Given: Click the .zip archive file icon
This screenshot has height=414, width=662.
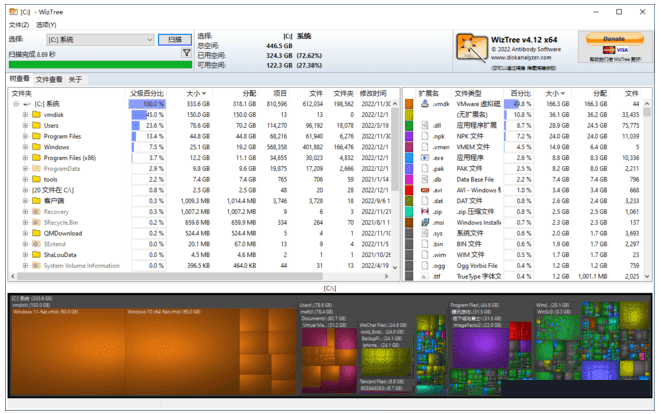Looking at the screenshot, I should 424,211.
